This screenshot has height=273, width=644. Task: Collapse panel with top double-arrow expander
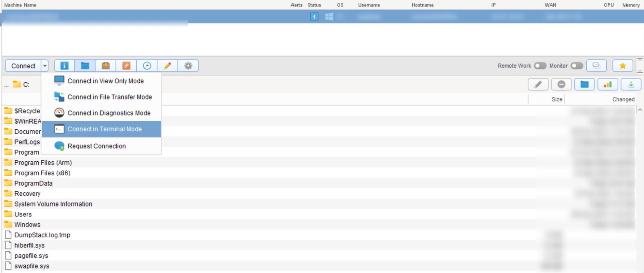pos(640,60)
